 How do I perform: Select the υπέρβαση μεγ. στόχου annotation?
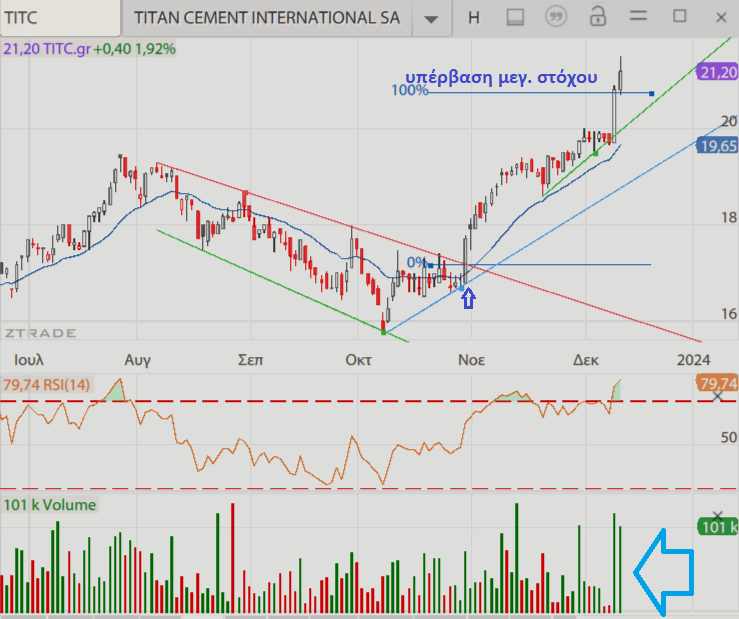tap(501, 77)
